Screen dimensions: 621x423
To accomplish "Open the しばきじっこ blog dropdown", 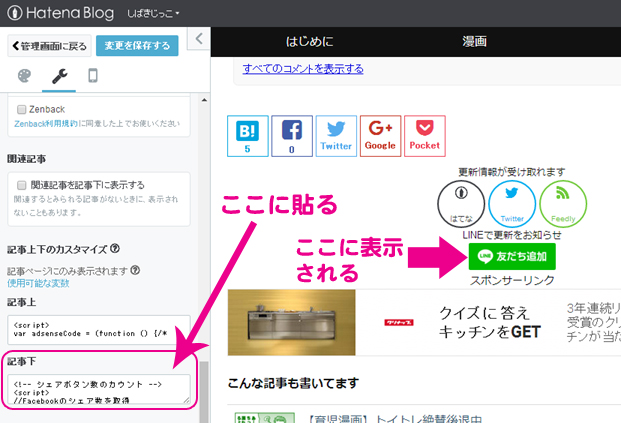I will click(153, 13).
